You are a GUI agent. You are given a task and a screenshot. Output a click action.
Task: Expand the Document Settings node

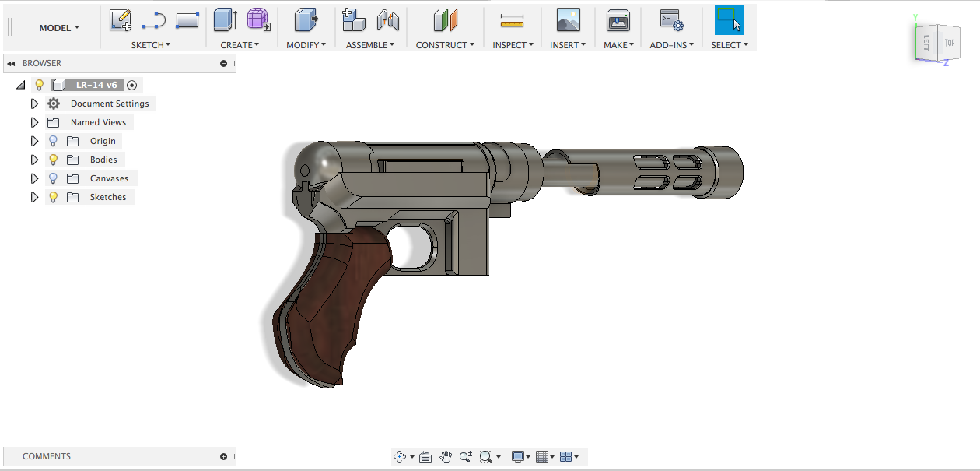tap(34, 104)
